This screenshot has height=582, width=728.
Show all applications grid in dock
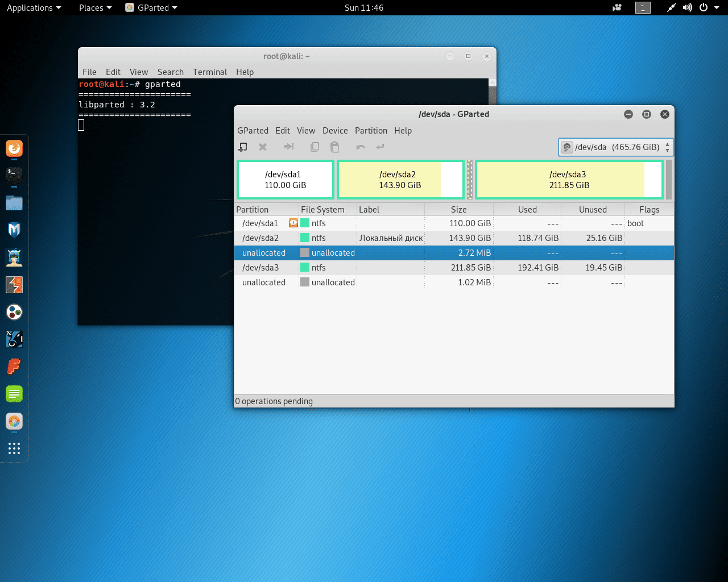pos(14,448)
